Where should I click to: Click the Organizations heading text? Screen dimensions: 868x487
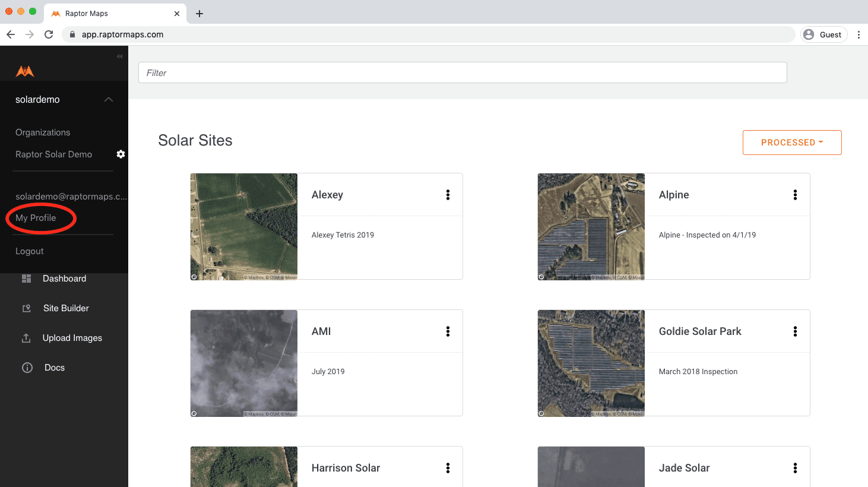[x=43, y=132]
